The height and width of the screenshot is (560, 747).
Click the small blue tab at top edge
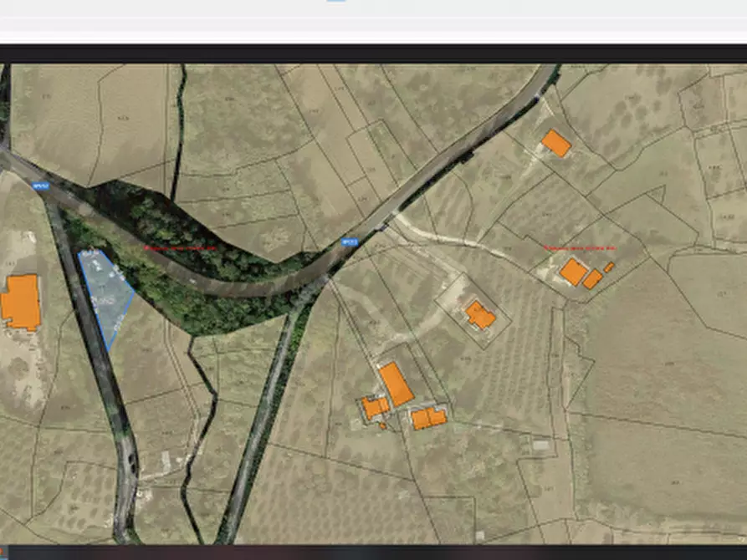(335, 1)
